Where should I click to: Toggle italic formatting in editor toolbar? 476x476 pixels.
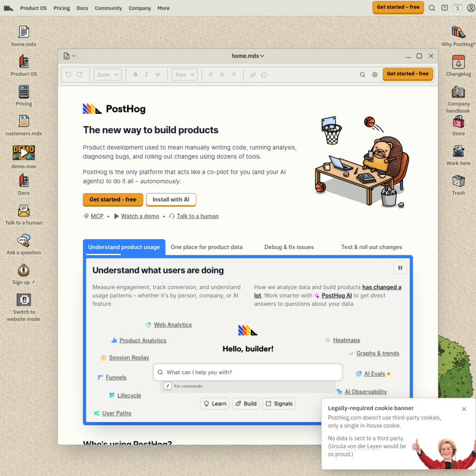click(147, 75)
